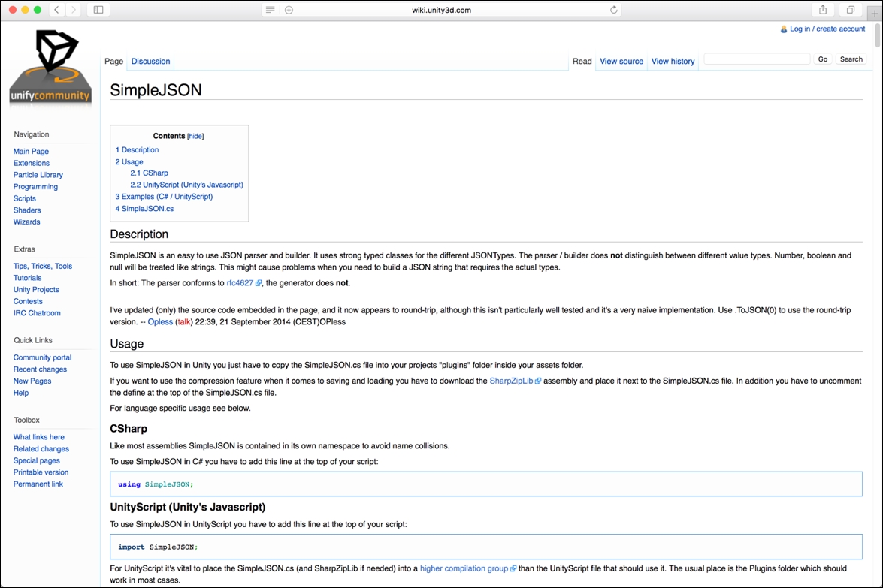Open Scripts sidebar link

(25, 198)
